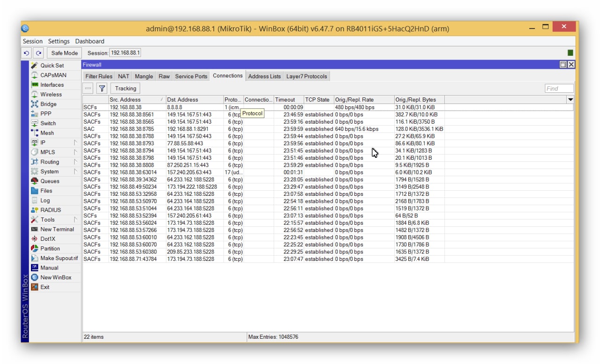Click the Session address field
600x364 pixels.
point(125,53)
